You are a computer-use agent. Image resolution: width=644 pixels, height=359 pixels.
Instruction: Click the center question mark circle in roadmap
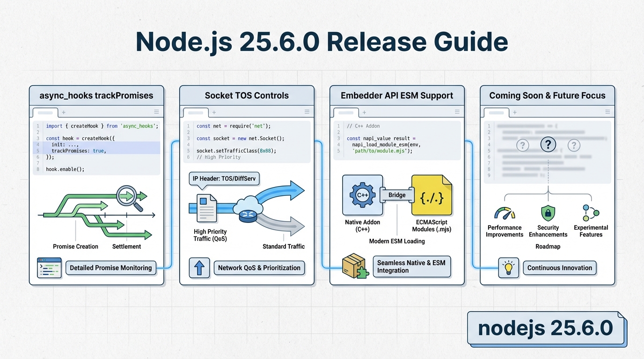548,145
